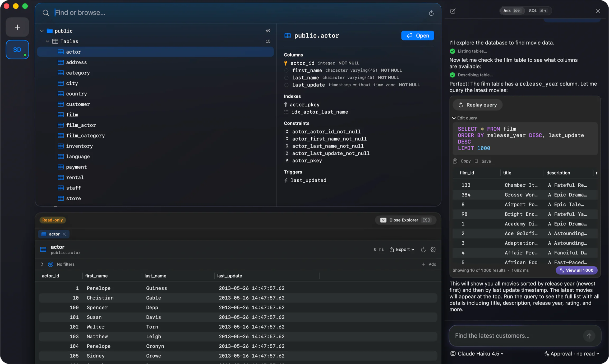The width and height of the screenshot is (609, 364).
Task: Click the plus new connection button
Action: click(x=17, y=27)
